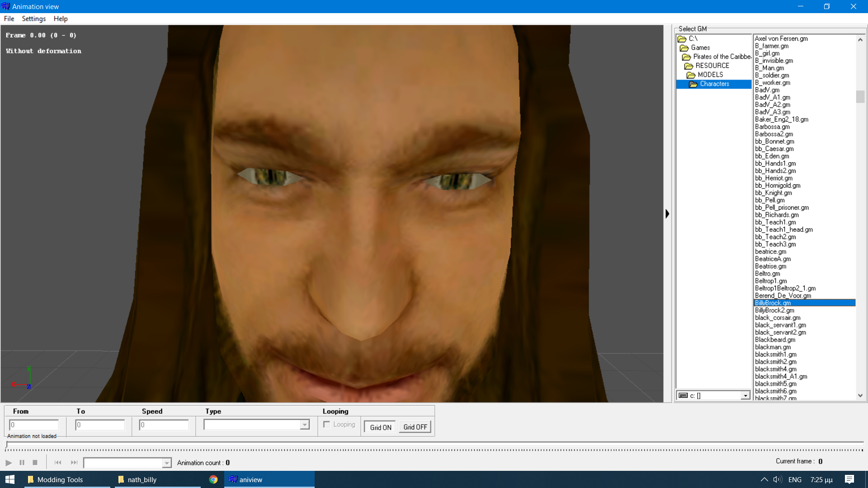The height and width of the screenshot is (488, 868).
Task: Select blackman.gm model
Action: click(x=773, y=347)
